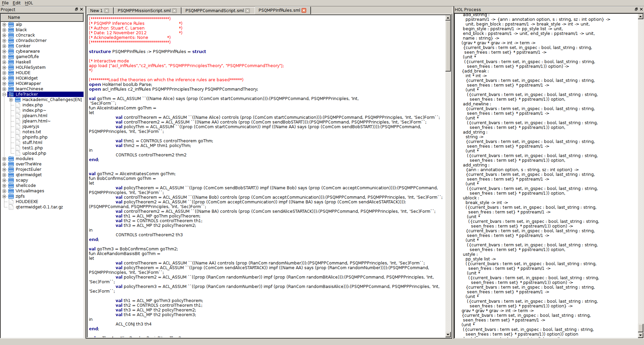The width and height of the screenshot is (644, 345).
Task: Click the learnChinese folder icon
Action: (11, 89)
